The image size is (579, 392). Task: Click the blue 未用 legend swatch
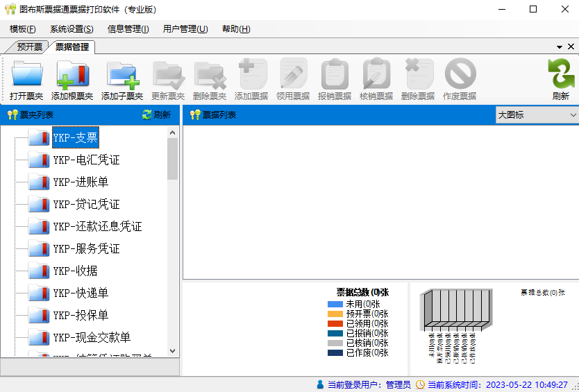pyautogui.click(x=335, y=305)
